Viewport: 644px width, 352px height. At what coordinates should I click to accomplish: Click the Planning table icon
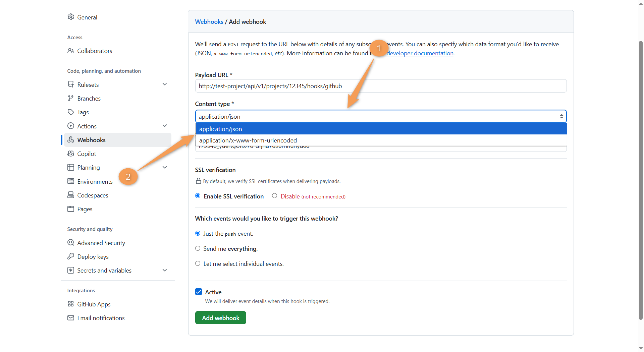coord(71,167)
